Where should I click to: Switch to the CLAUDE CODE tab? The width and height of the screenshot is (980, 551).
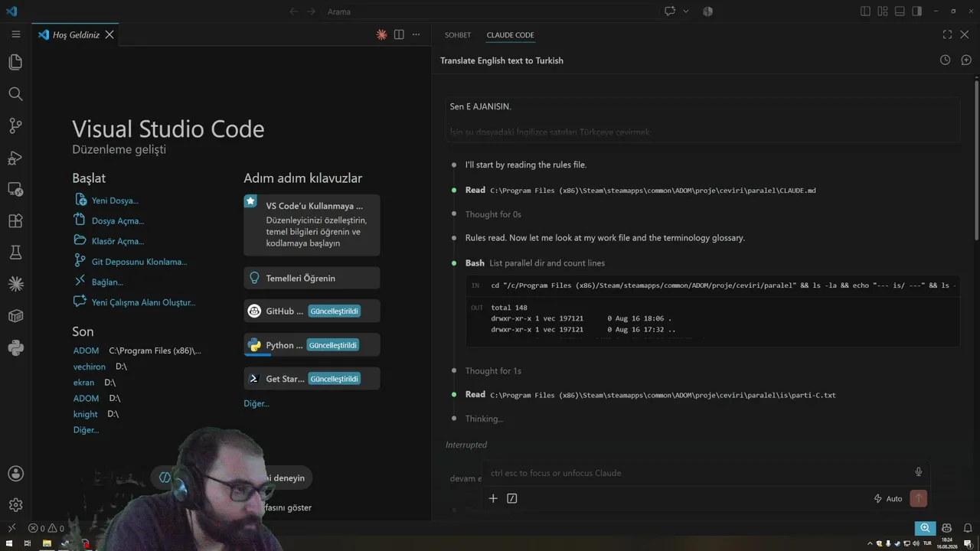pyautogui.click(x=511, y=35)
